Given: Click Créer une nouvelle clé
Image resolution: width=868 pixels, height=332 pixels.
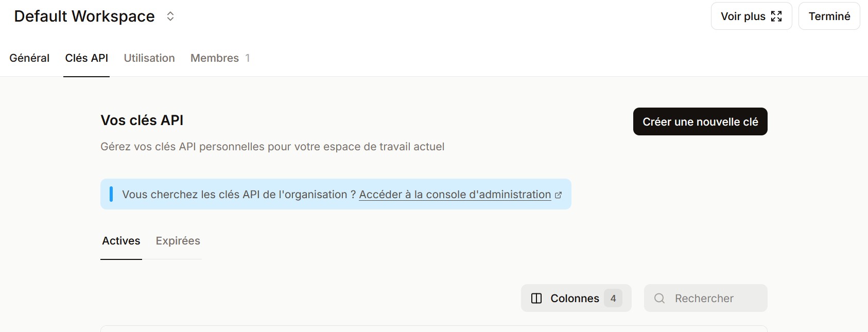Looking at the screenshot, I should [x=700, y=121].
